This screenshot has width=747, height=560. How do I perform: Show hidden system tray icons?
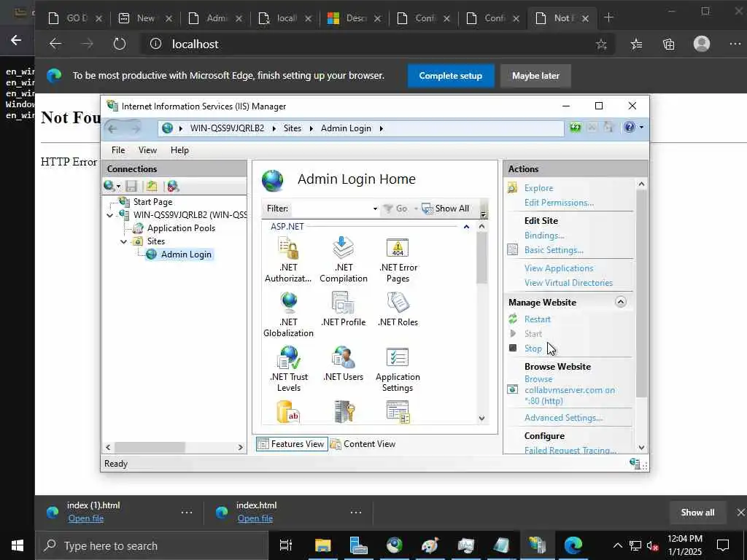617,545
